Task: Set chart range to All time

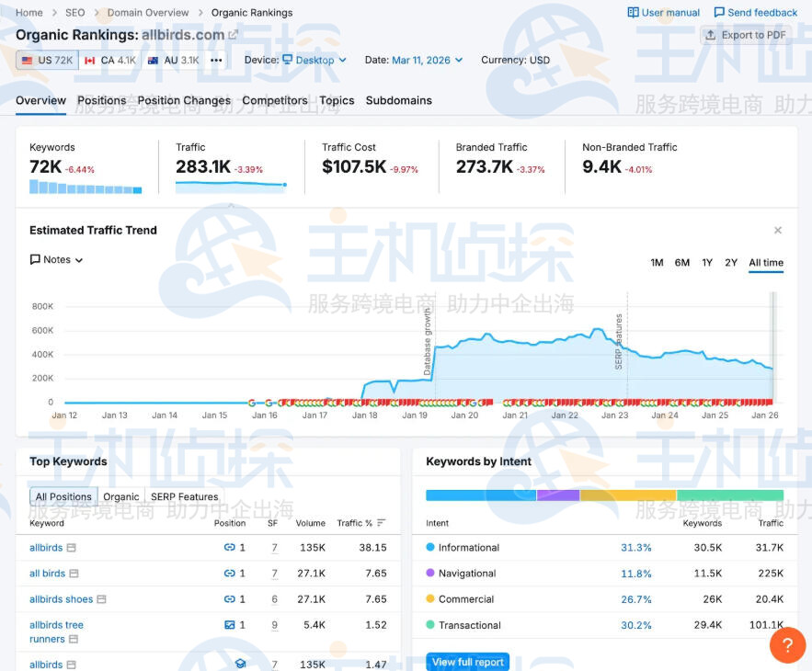Action: pyautogui.click(x=766, y=263)
